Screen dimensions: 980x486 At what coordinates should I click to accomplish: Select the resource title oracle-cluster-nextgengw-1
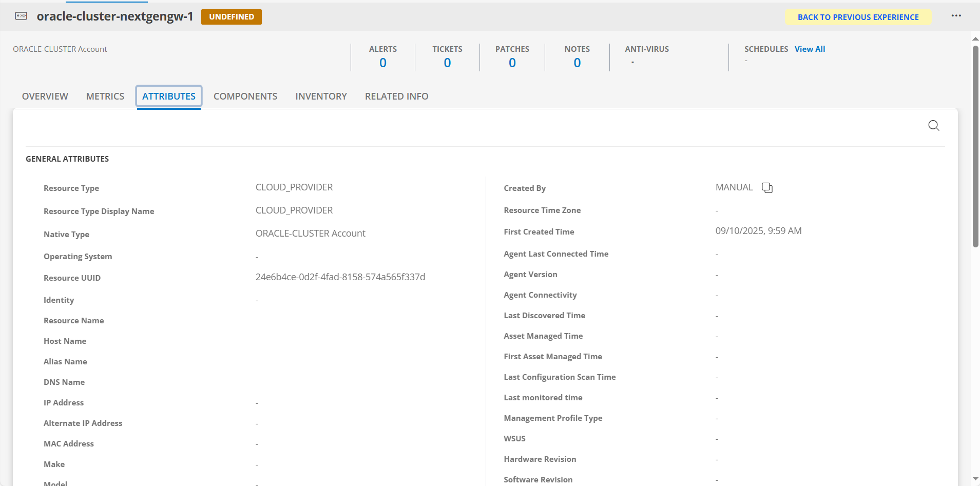pos(115,16)
